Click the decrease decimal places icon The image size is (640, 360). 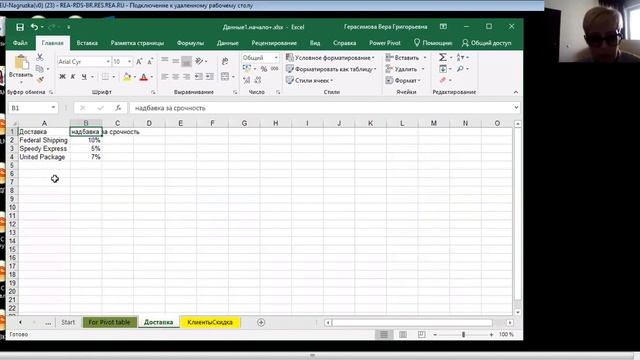click(258, 80)
